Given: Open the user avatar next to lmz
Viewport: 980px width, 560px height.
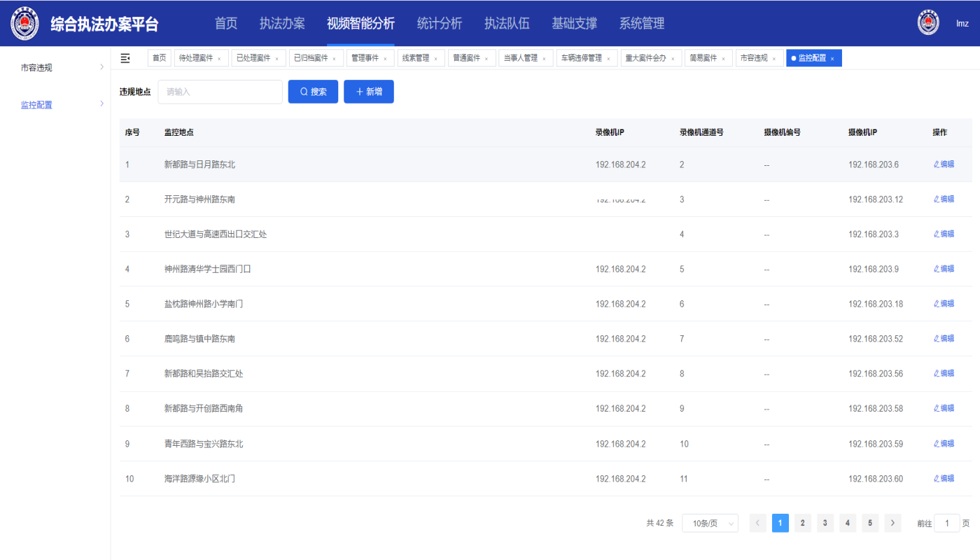Looking at the screenshot, I should tap(928, 23).
